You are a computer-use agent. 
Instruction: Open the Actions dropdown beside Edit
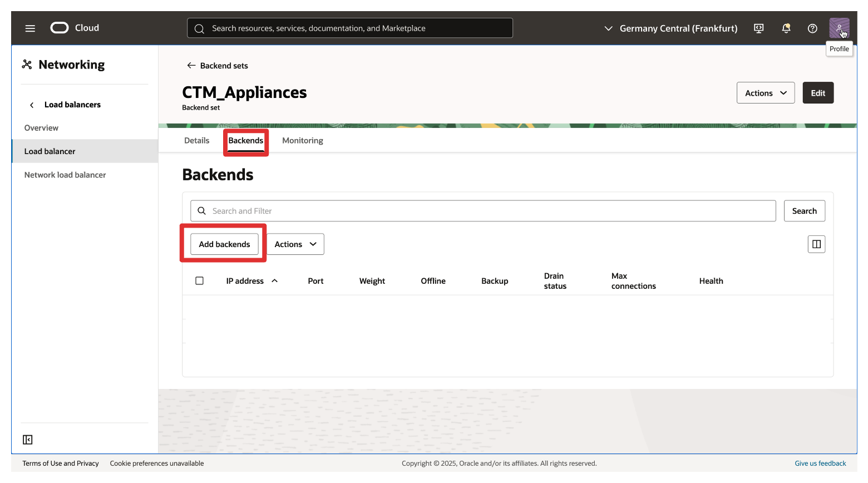(765, 93)
